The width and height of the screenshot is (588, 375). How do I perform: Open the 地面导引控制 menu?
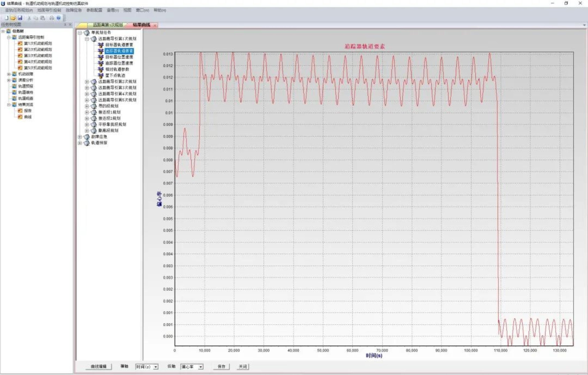(x=49, y=10)
